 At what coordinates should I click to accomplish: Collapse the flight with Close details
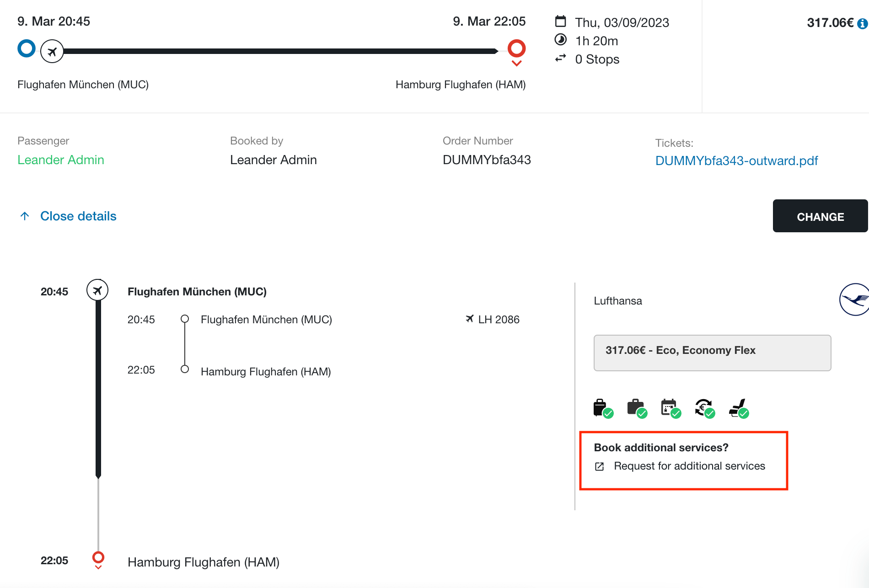(x=78, y=216)
